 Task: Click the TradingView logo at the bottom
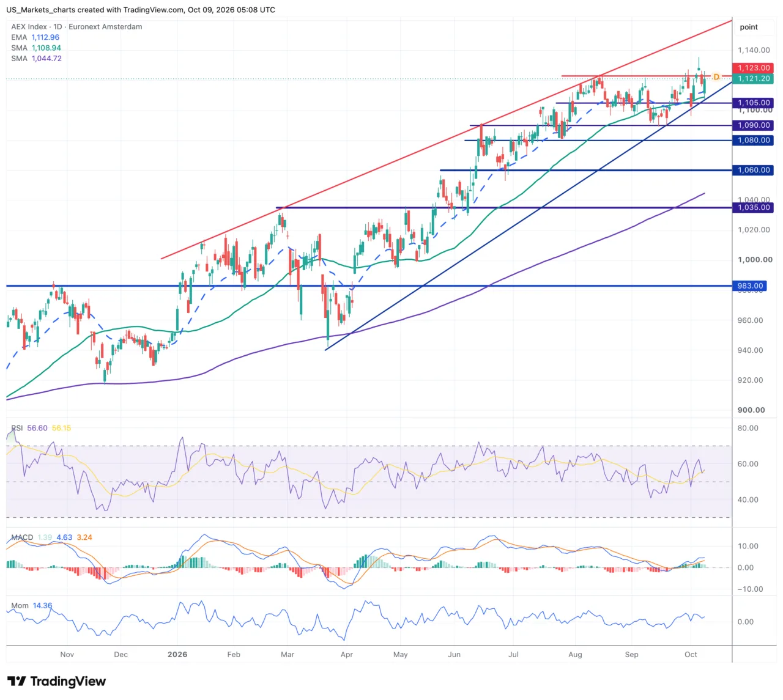[56, 681]
